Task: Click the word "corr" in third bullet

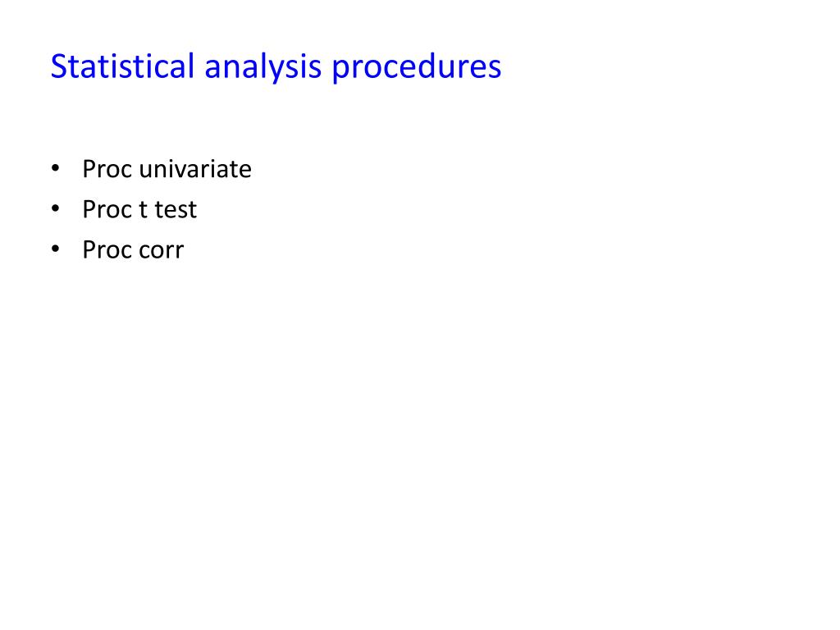Action: click(x=162, y=250)
